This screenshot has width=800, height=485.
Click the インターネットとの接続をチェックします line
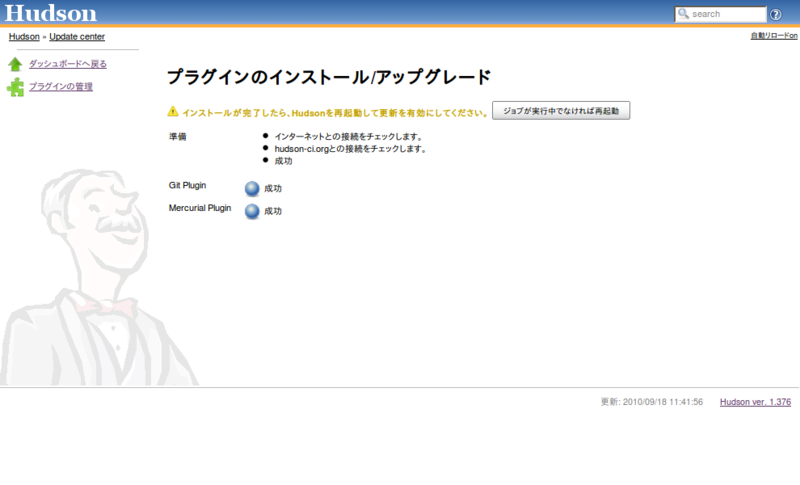(349, 137)
